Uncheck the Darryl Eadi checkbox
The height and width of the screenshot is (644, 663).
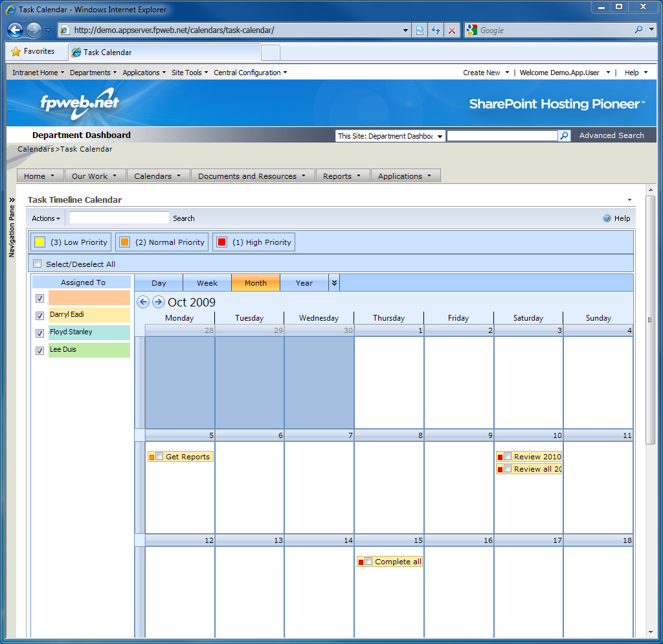(x=40, y=316)
